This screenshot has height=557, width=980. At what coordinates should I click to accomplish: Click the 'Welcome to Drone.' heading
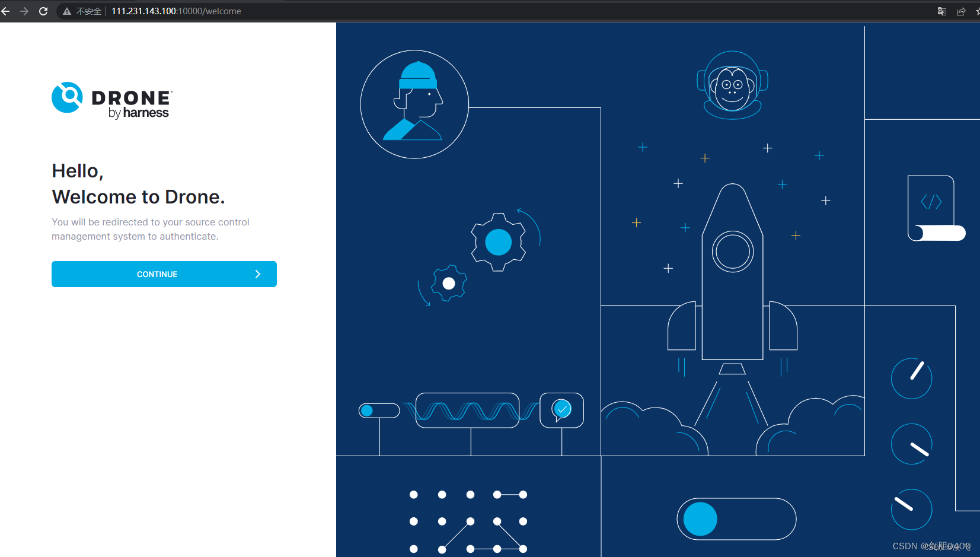(138, 197)
